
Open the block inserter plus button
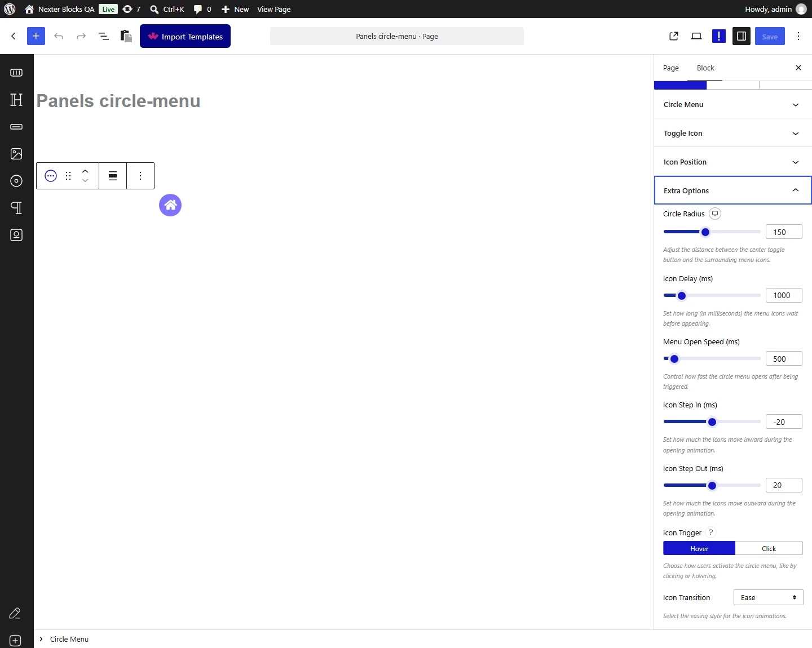[x=36, y=36]
